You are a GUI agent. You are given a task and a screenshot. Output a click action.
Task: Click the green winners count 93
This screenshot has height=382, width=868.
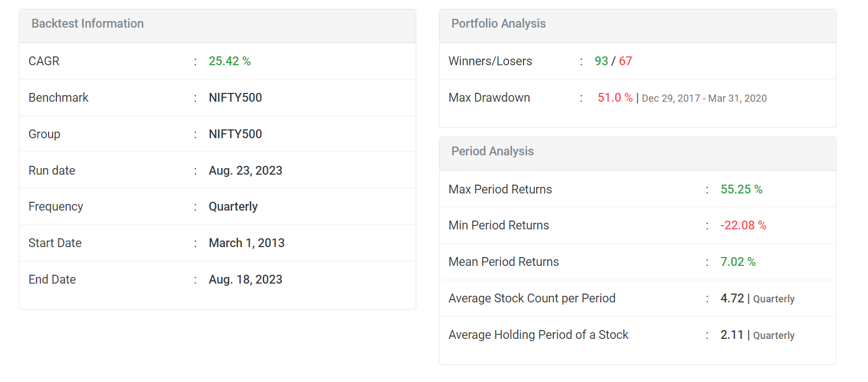[x=601, y=61]
